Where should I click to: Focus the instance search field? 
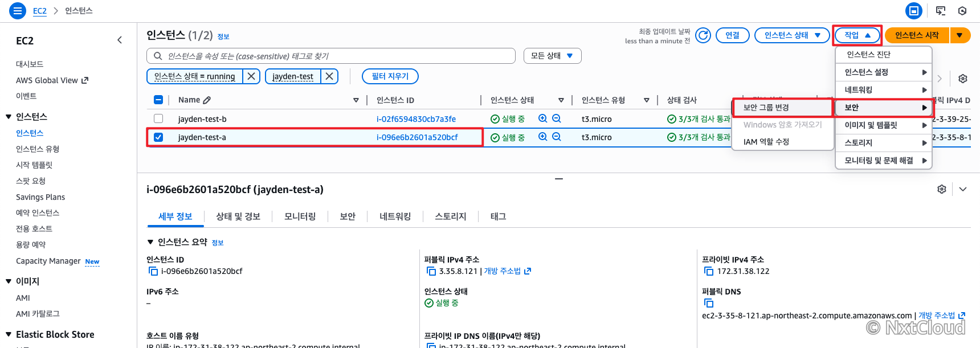pyautogui.click(x=331, y=56)
